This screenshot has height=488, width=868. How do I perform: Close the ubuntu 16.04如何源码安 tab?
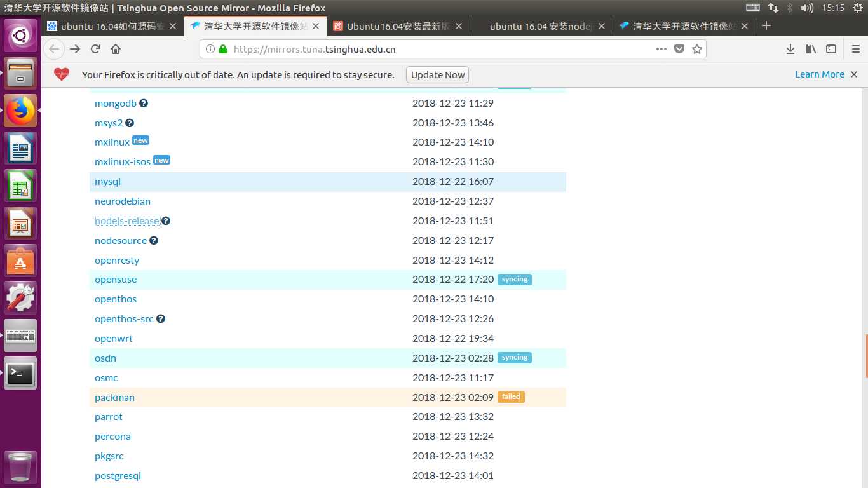(x=173, y=26)
